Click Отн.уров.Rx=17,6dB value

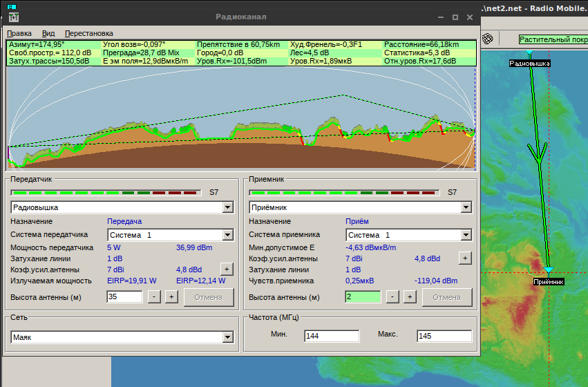[420, 61]
